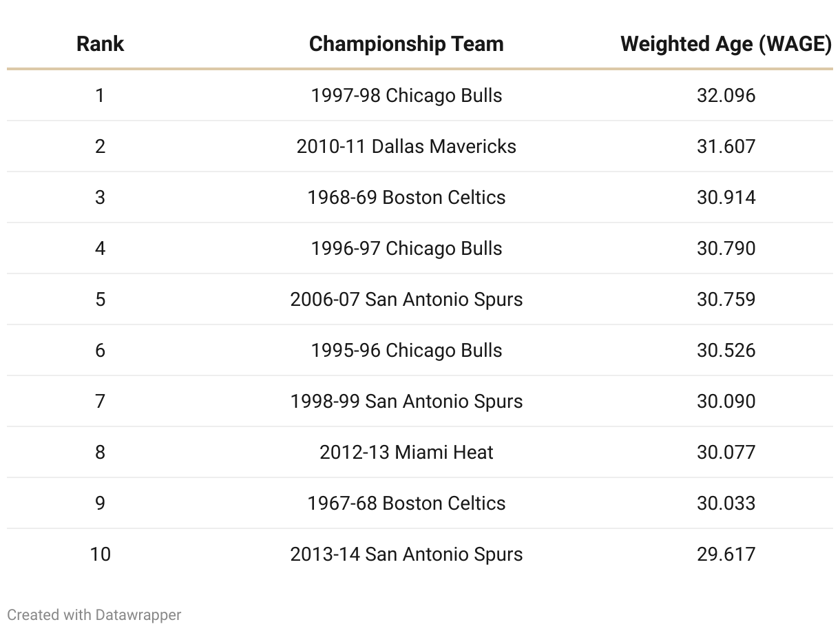The width and height of the screenshot is (840, 631).
Task: Click the 1968-69 Boston Celtics row
Action: pyautogui.click(x=406, y=197)
